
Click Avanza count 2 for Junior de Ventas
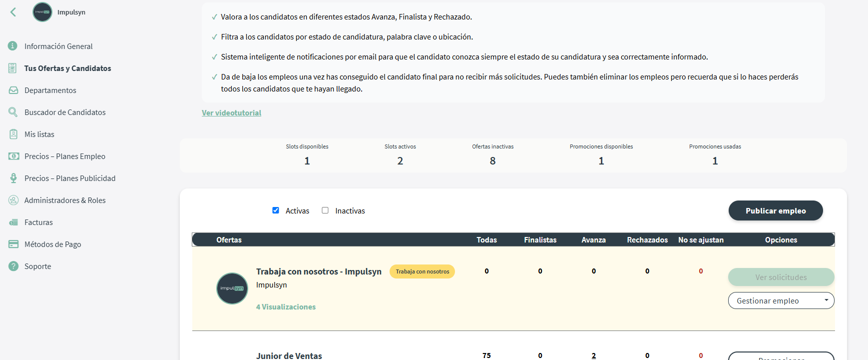[x=593, y=355]
